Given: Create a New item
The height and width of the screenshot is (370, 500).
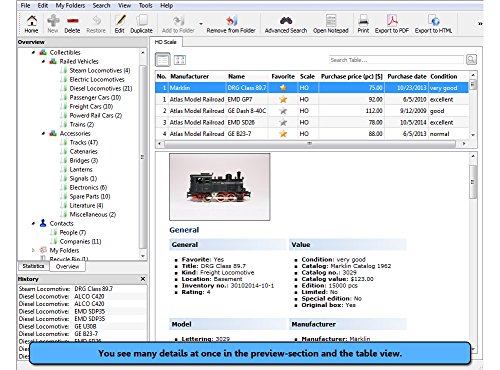Looking at the screenshot, I should pos(53,24).
